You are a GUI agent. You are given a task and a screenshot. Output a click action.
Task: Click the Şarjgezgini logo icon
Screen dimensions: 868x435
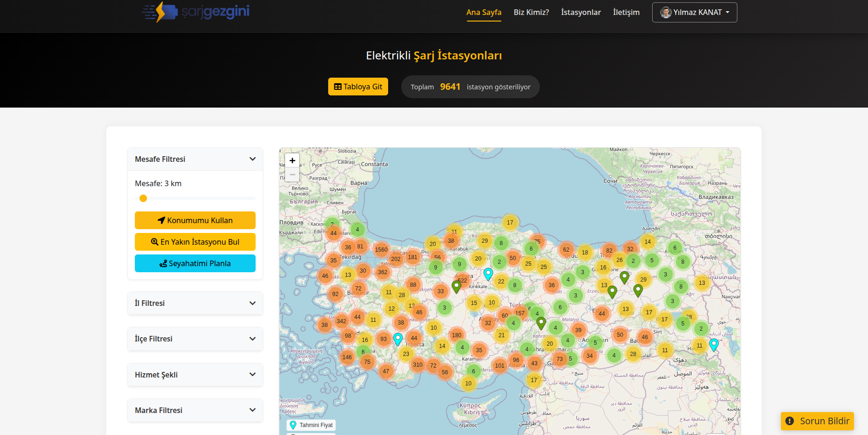160,12
